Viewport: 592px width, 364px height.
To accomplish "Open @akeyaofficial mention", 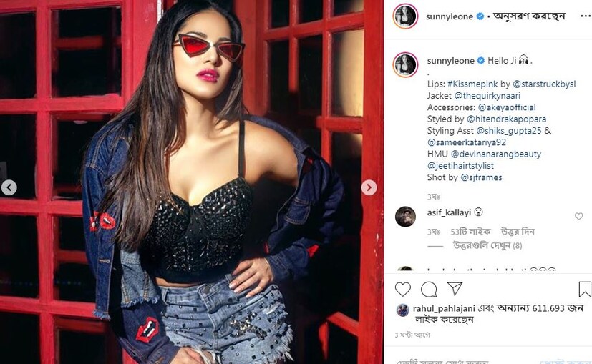I will coord(507,107).
